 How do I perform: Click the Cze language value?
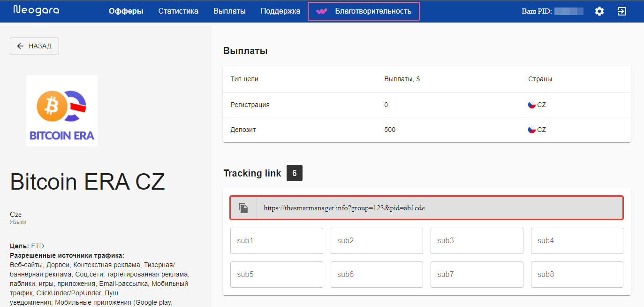tap(15, 215)
